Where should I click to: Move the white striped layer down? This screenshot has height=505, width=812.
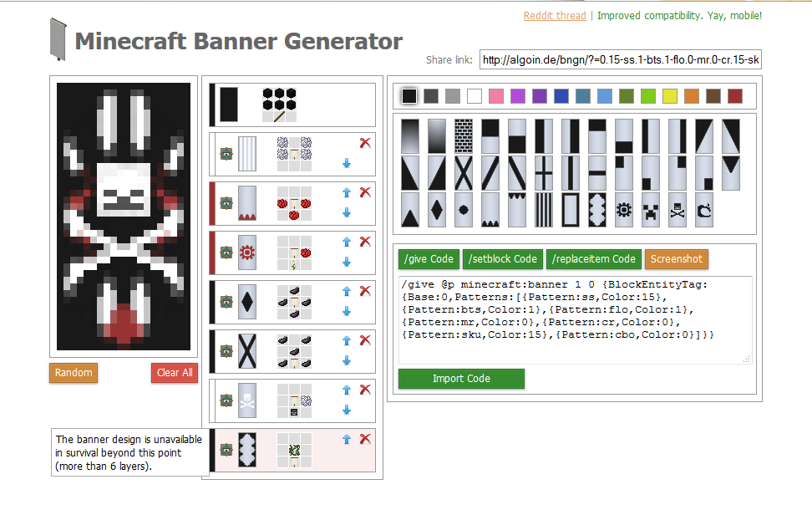tap(347, 163)
